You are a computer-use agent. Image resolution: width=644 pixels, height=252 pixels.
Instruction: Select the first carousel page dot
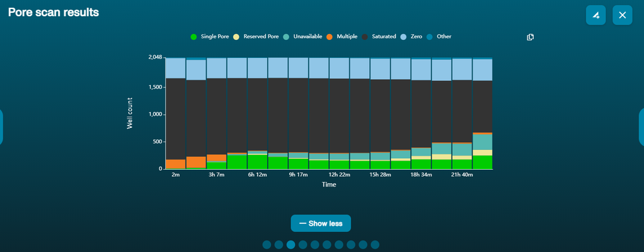267,245
